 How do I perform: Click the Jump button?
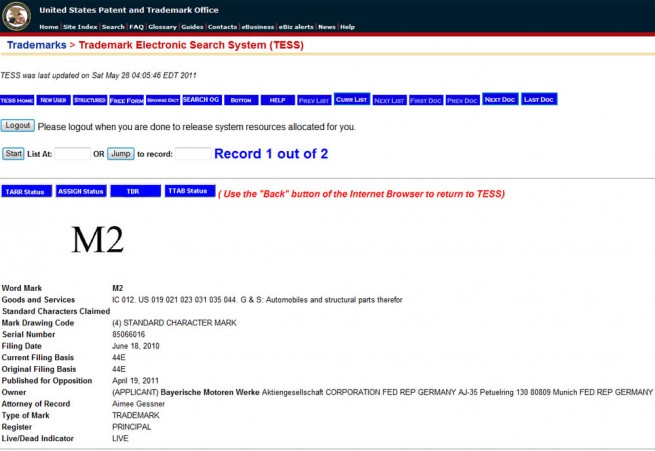pos(121,154)
